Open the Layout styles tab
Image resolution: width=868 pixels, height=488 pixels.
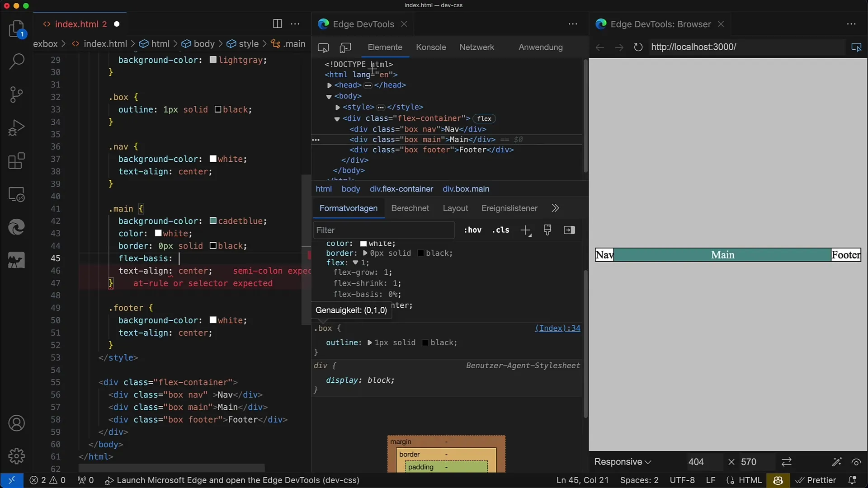[455, 208]
